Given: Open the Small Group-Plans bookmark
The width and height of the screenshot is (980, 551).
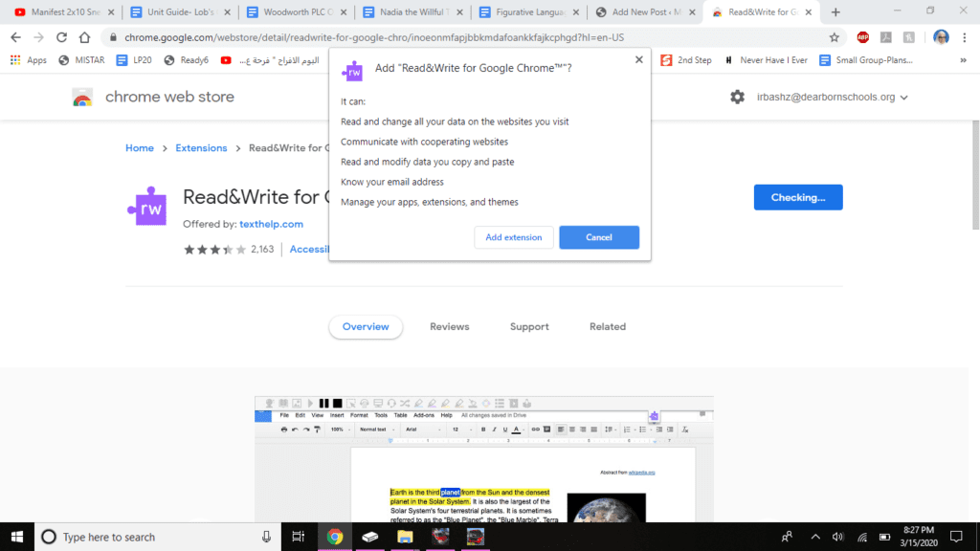Looking at the screenshot, I should pos(865,60).
